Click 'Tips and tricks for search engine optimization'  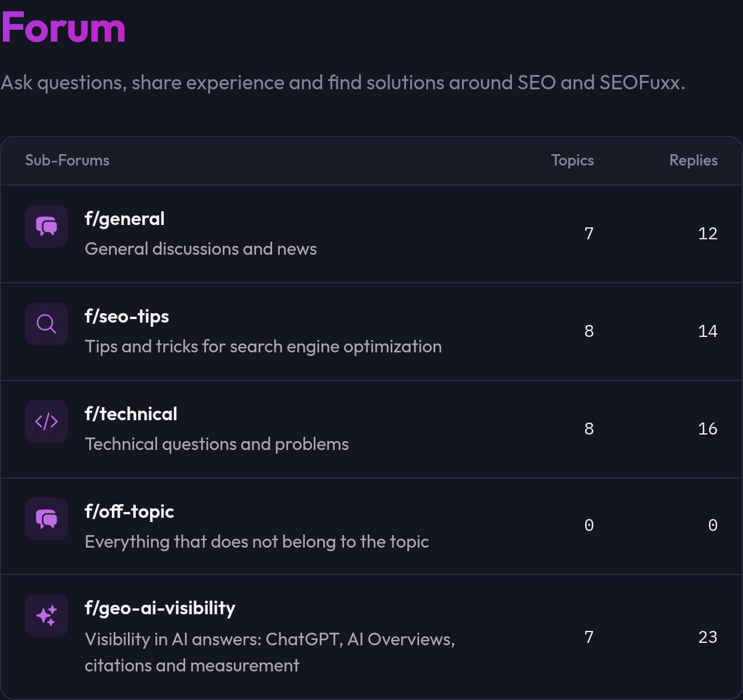(x=263, y=346)
